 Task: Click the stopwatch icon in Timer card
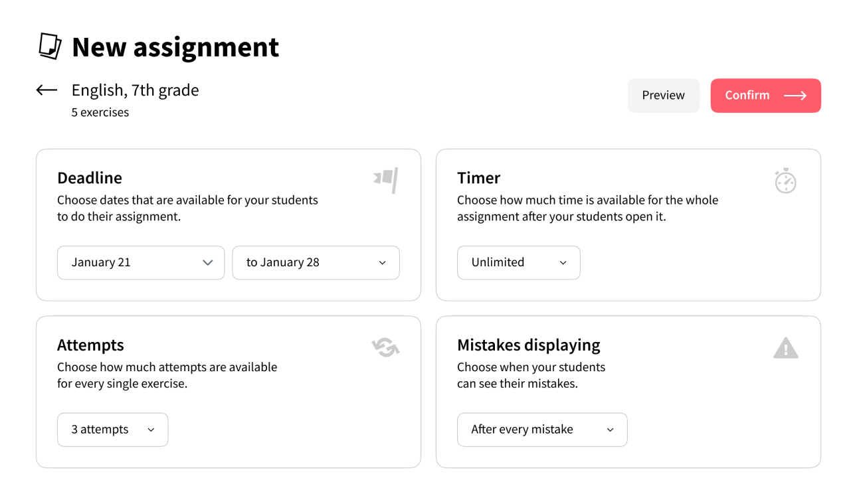point(785,181)
